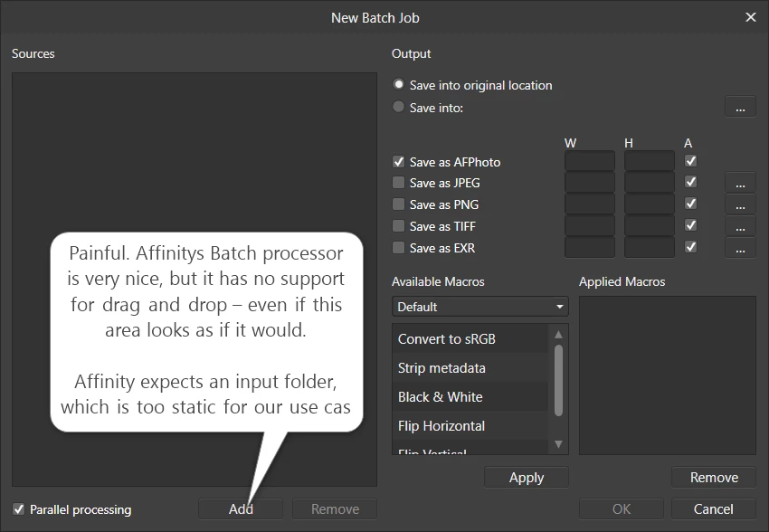
Task: Click height field for JPEG
Action: (x=650, y=183)
